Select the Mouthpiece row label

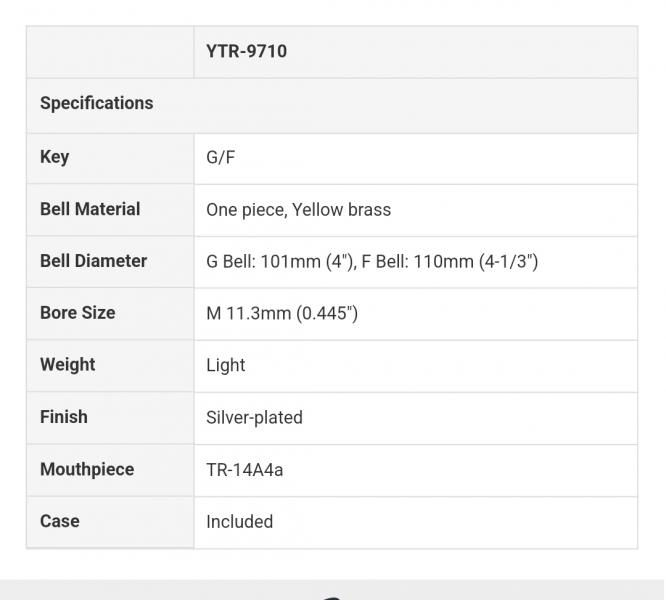click(87, 469)
